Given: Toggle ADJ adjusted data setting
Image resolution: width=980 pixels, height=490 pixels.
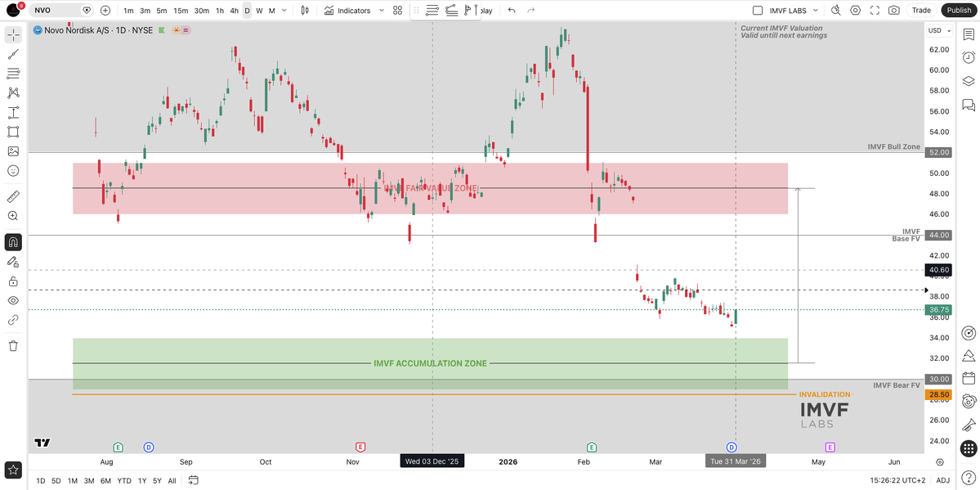Looking at the screenshot, I should pos(943,481).
